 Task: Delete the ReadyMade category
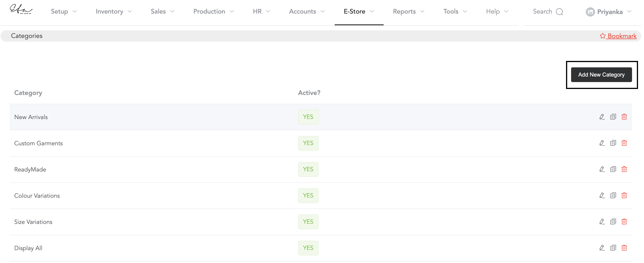tap(624, 169)
